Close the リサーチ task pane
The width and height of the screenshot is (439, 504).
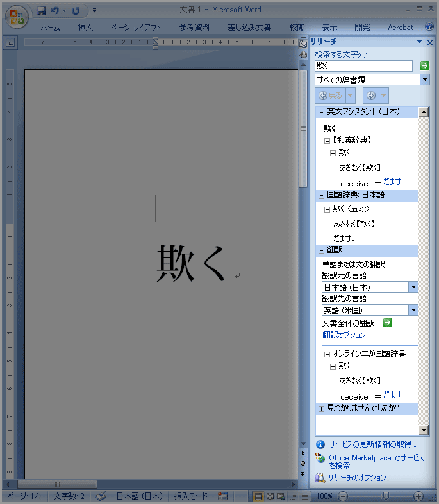(430, 42)
